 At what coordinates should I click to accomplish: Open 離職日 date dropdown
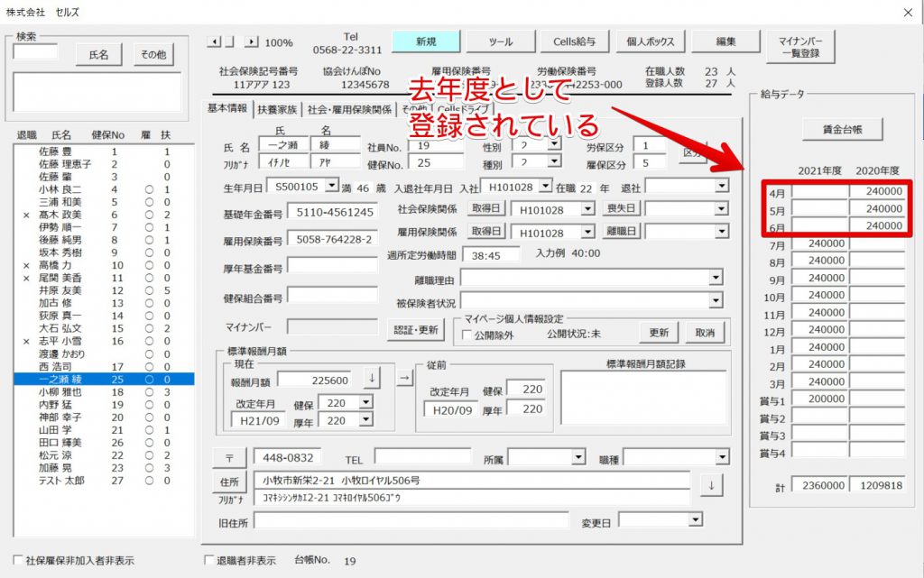coord(722,232)
